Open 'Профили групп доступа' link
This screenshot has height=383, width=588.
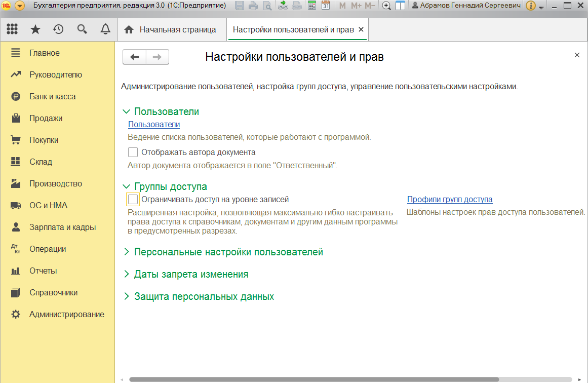point(450,200)
